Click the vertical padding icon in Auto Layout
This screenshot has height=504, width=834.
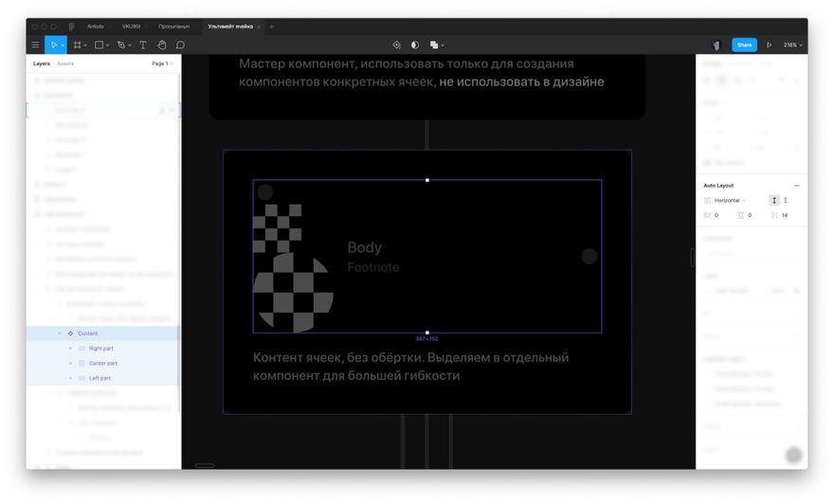pos(741,215)
